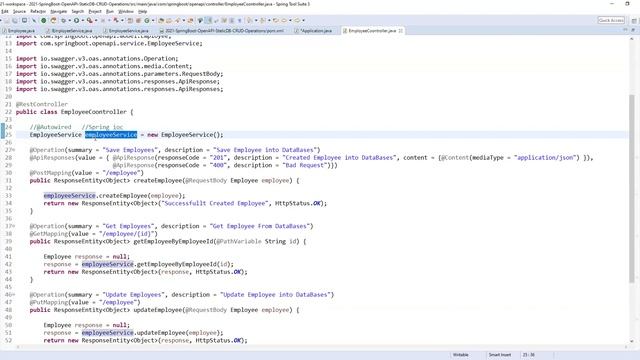Screen dimensions: 640x360
Task: Click the Save All toolbar icon
Action: (x=15, y=20)
